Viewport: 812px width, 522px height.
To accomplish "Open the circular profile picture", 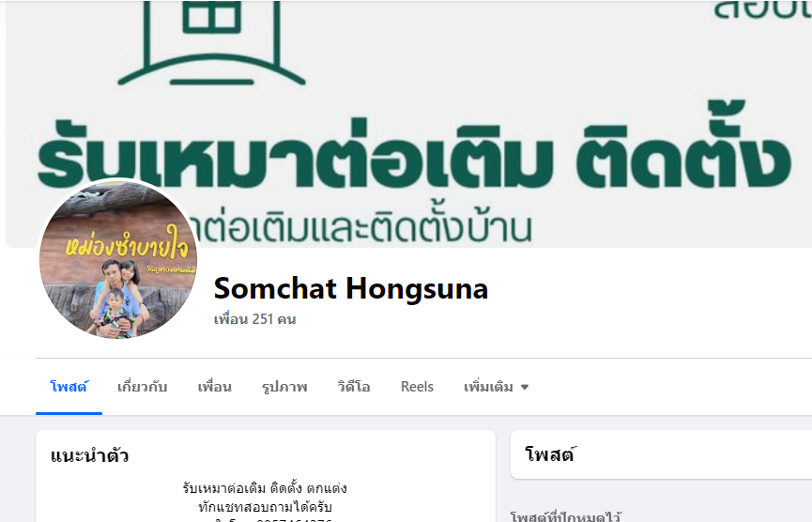I will point(118,258).
